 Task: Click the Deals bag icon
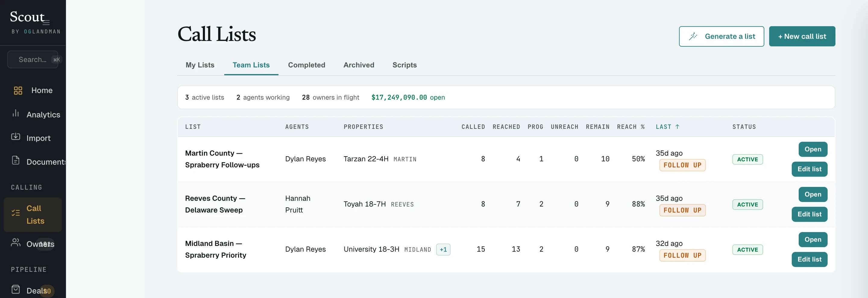(x=15, y=289)
